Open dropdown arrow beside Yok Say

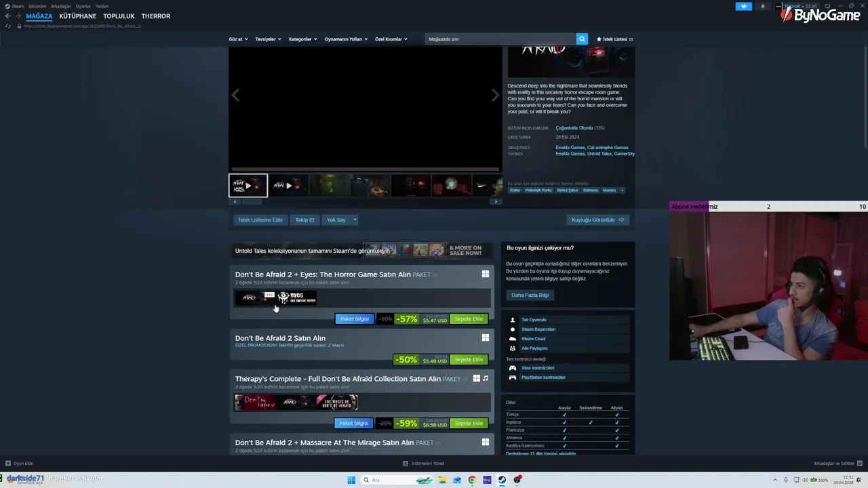354,220
